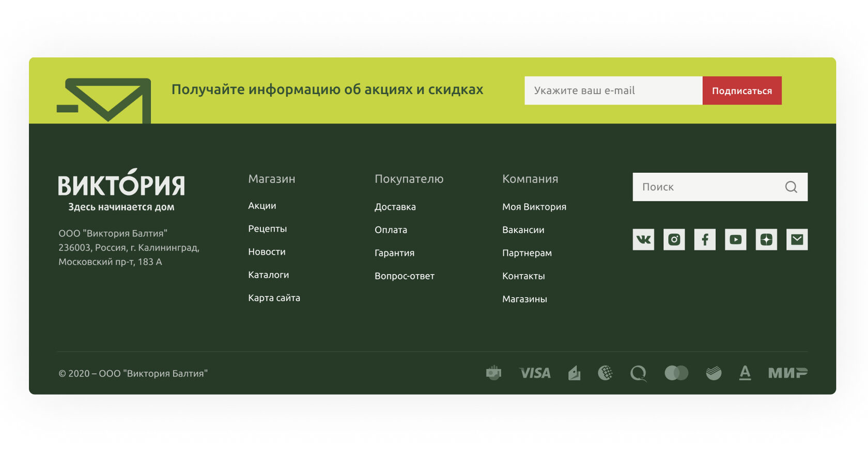This screenshot has height=454, width=868.
Task: Click the Yandex Money wallet icon
Action: 575,373
